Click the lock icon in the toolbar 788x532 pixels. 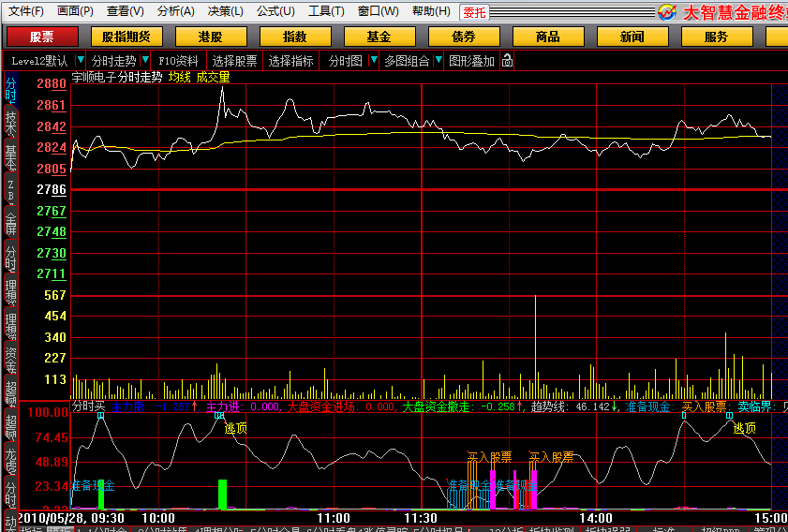507,61
